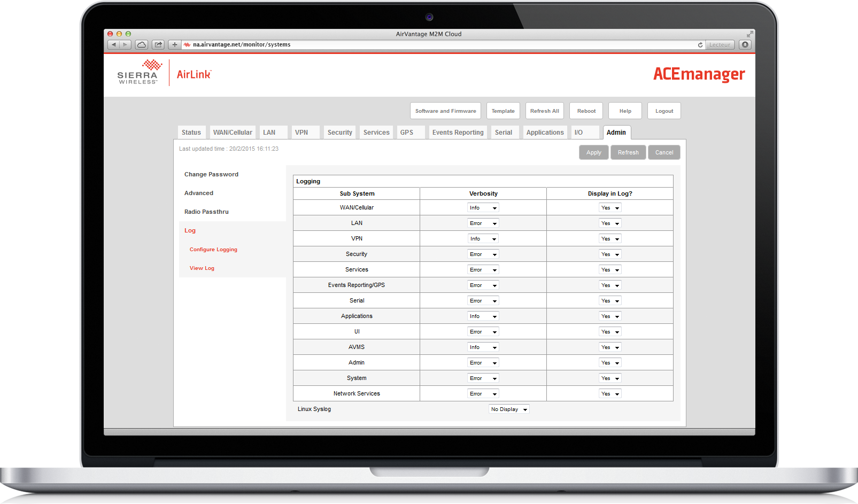The height and width of the screenshot is (504, 858).
Task: Open Display in Log dropdown for VPN
Action: pos(610,239)
